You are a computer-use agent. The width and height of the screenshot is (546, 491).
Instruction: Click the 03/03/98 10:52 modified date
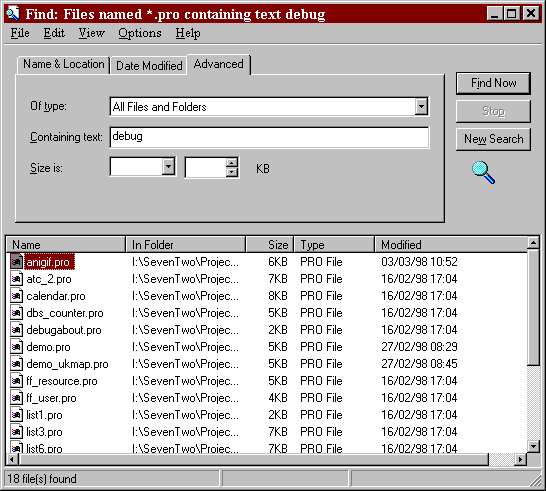[x=419, y=262]
